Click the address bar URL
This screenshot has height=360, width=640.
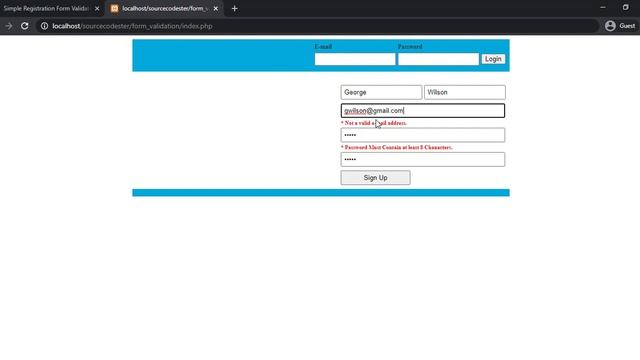[x=132, y=26]
